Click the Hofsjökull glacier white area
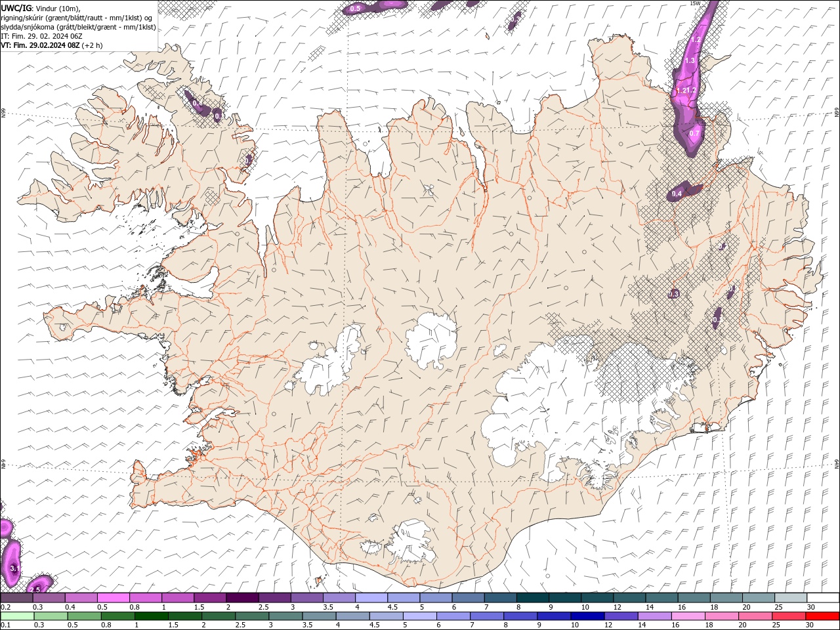Screen dimensions: 840x630 pyautogui.click(x=431, y=340)
